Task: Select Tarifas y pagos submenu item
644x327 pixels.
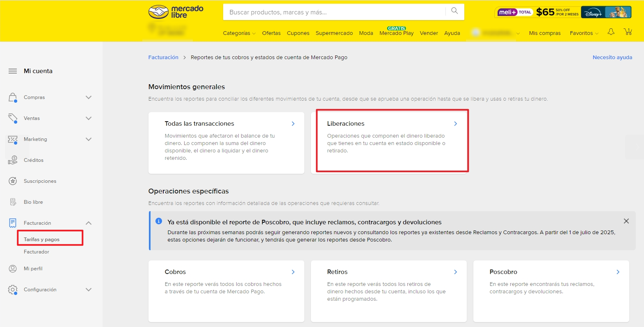Action: tap(41, 239)
